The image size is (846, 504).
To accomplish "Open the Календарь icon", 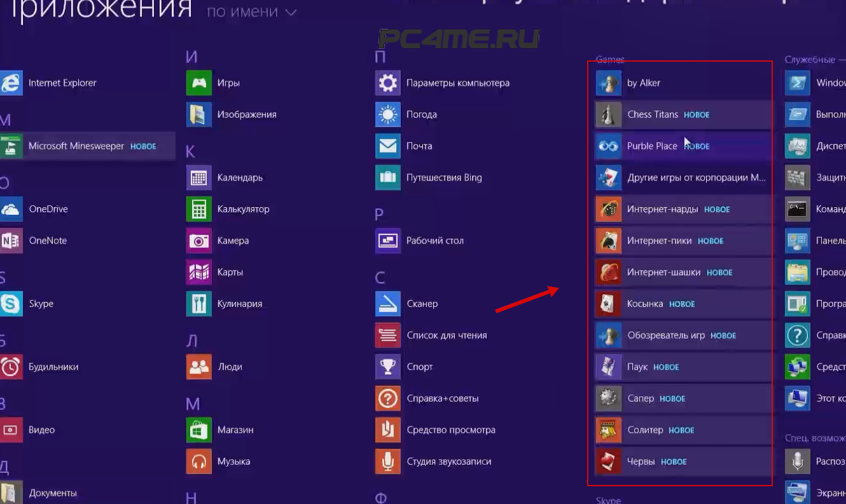I will [x=199, y=177].
